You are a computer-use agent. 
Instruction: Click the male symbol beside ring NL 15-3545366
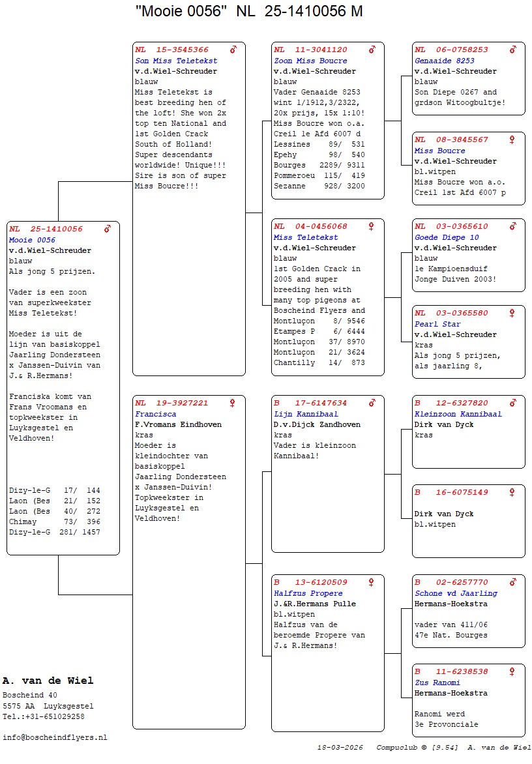tap(233, 50)
